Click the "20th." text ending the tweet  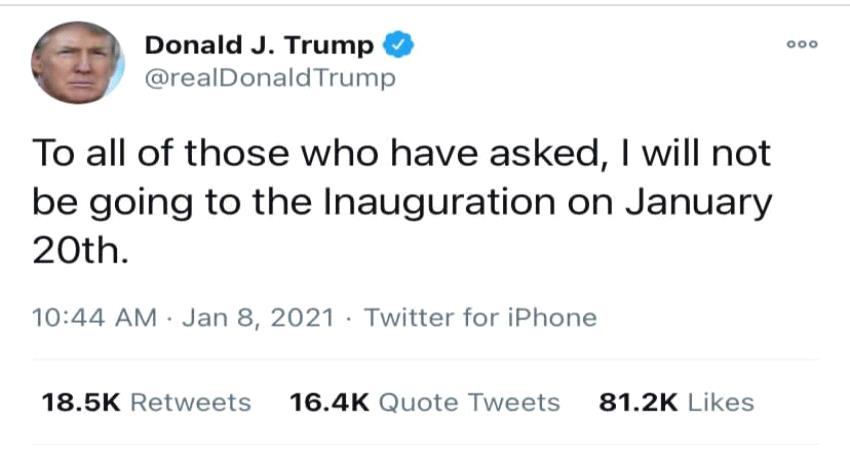click(81, 251)
